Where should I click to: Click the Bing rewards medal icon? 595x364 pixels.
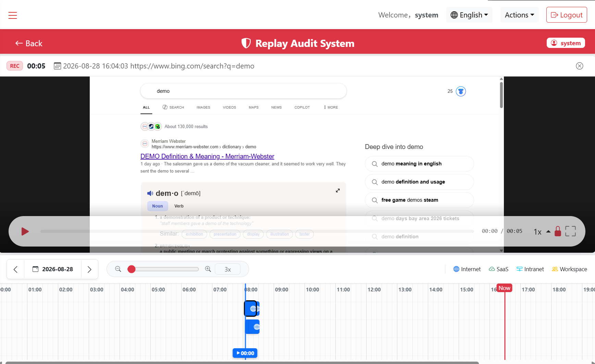point(461,91)
